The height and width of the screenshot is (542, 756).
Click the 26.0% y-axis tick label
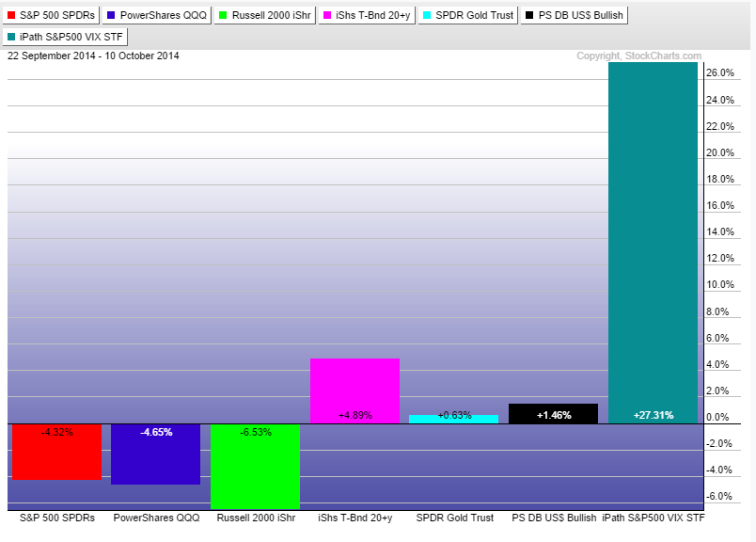click(x=720, y=72)
